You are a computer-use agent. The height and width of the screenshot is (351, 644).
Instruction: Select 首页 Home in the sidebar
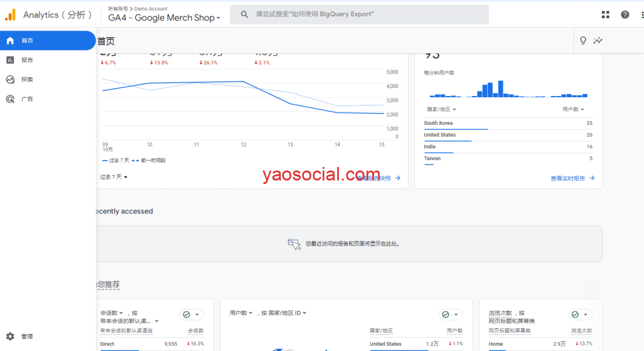(x=47, y=40)
